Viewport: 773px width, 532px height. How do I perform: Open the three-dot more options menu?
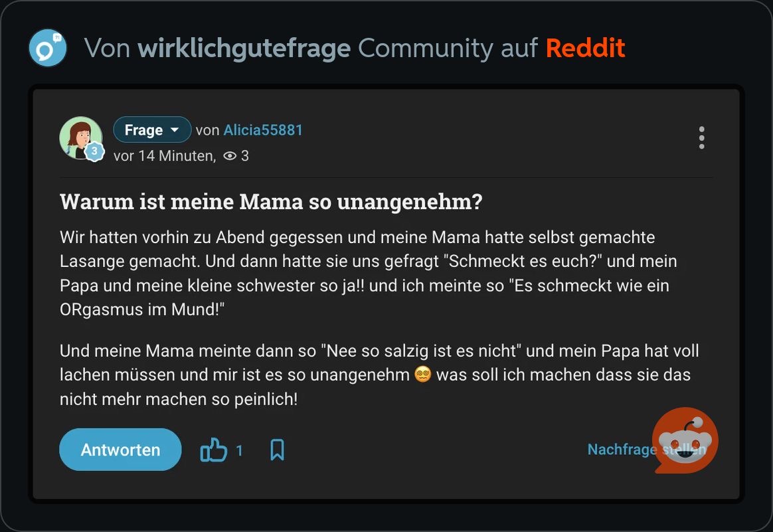(701, 137)
